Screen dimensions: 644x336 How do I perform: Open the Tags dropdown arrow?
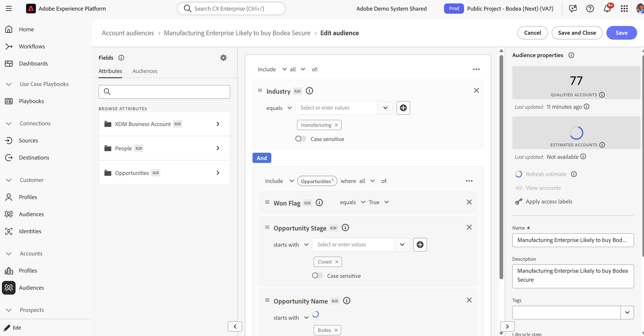pos(627,313)
